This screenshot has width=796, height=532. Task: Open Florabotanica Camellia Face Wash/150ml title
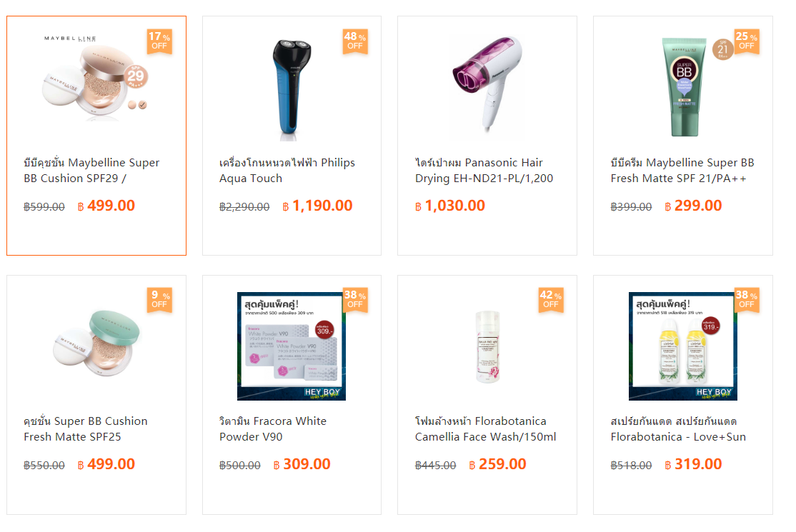[x=485, y=429]
